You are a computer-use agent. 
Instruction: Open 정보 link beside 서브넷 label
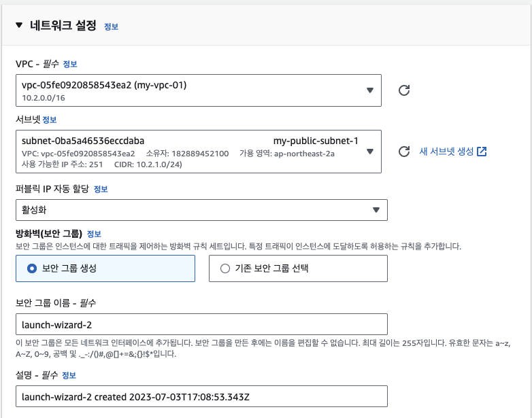tap(50, 120)
